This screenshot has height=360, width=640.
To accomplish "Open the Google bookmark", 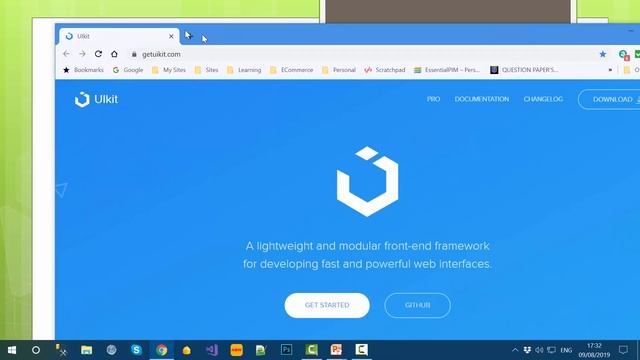I will point(128,70).
